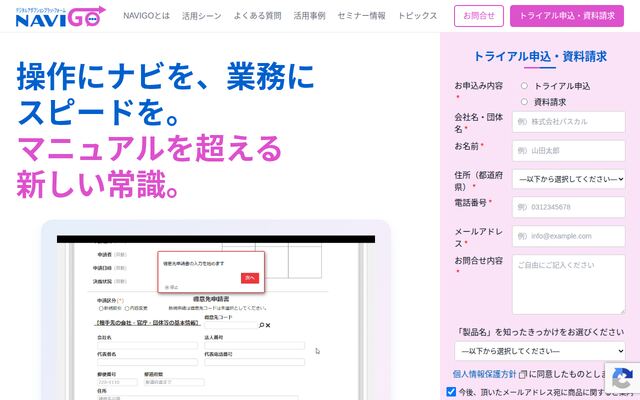Click the 新しい常識。 headline text
The image size is (640, 400).
click(97, 184)
